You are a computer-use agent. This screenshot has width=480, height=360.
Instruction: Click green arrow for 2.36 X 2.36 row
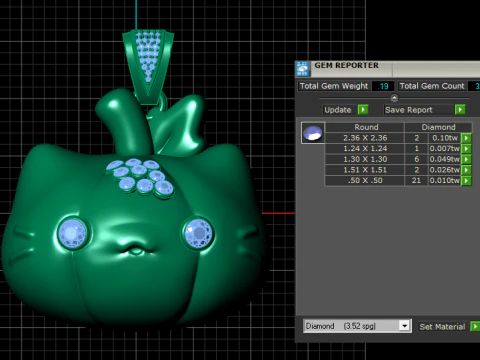pos(466,138)
